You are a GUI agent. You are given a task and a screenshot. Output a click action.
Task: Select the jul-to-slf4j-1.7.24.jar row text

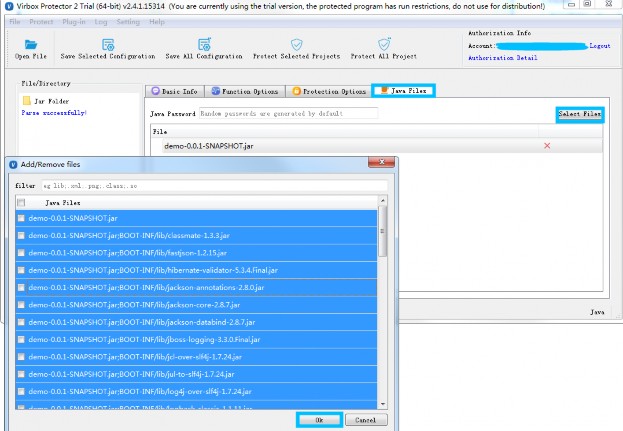131,374
